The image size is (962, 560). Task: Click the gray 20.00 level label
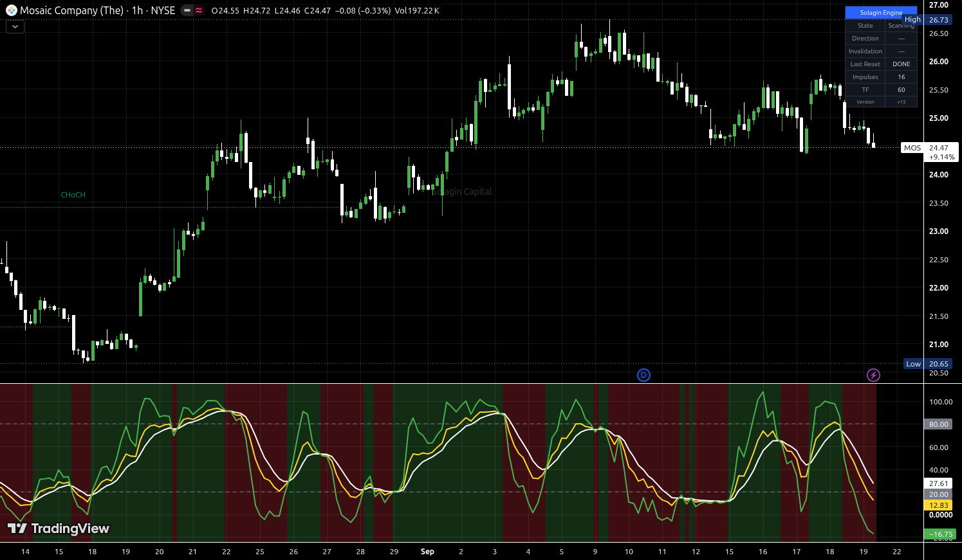pos(939,494)
